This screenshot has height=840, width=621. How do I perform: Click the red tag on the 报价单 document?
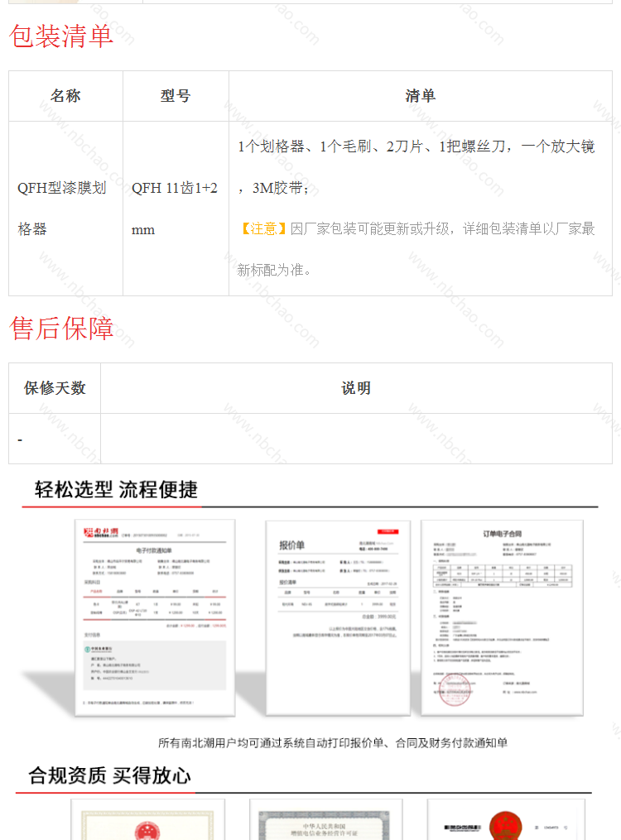click(388, 530)
